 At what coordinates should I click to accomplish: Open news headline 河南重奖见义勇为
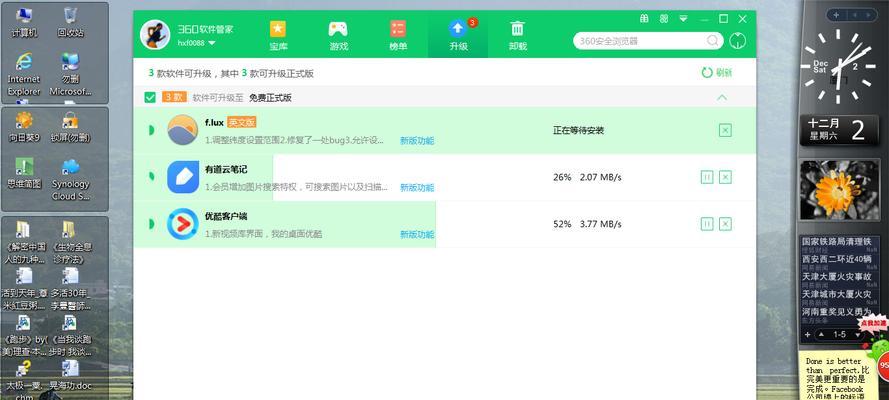(836, 312)
